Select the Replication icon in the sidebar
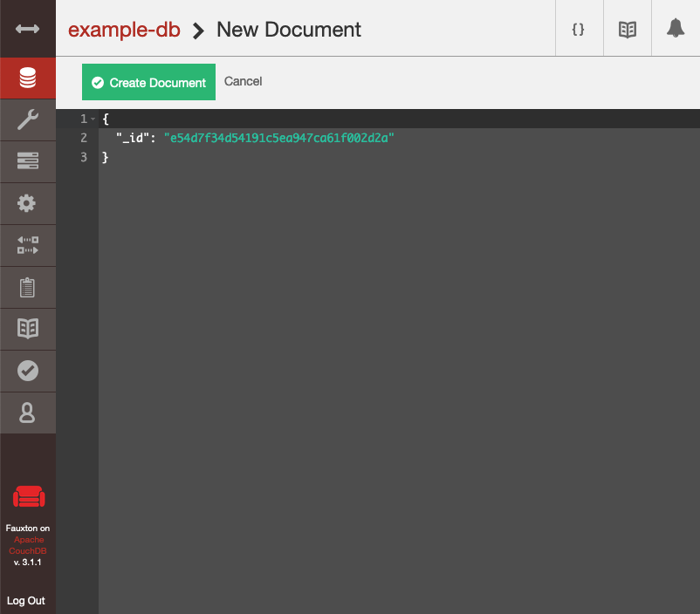The width and height of the screenshot is (700, 614). pyautogui.click(x=27, y=245)
